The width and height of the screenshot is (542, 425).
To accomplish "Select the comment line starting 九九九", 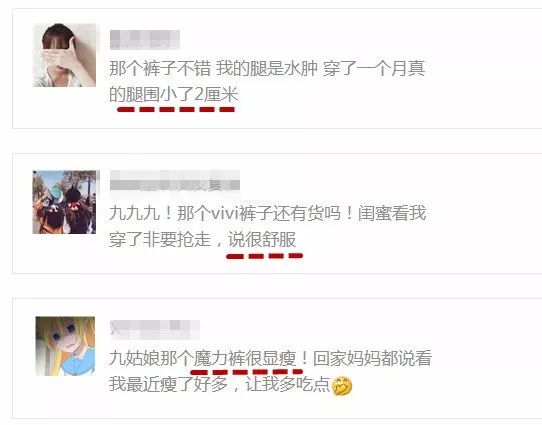I will (x=268, y=213).
